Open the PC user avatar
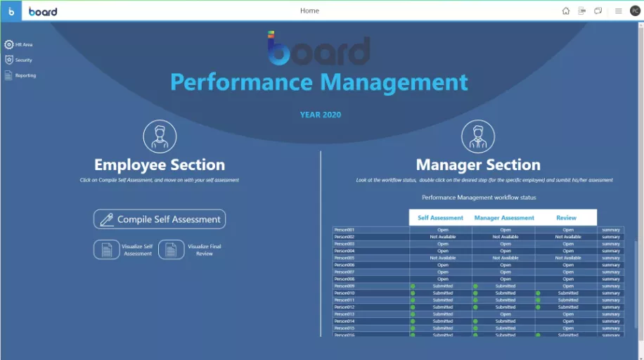Image resolution: width=644 pixels, height=360 pixels. (635, 11)
